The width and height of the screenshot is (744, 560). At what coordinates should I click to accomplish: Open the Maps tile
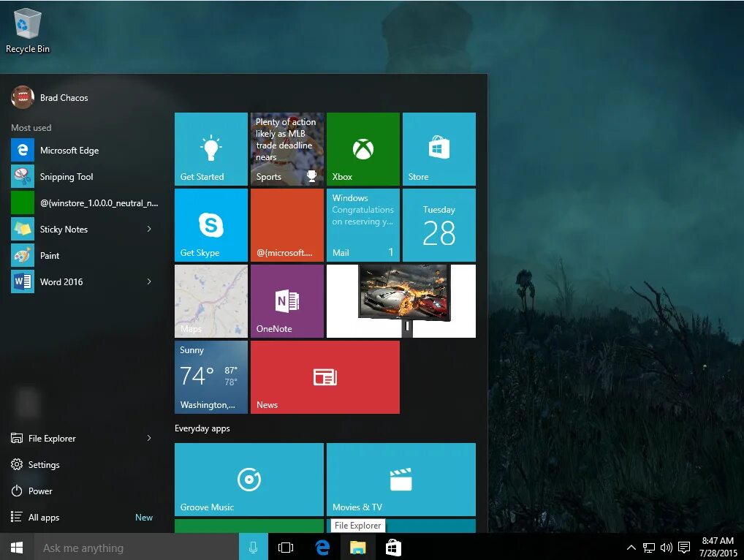[211, 301]
